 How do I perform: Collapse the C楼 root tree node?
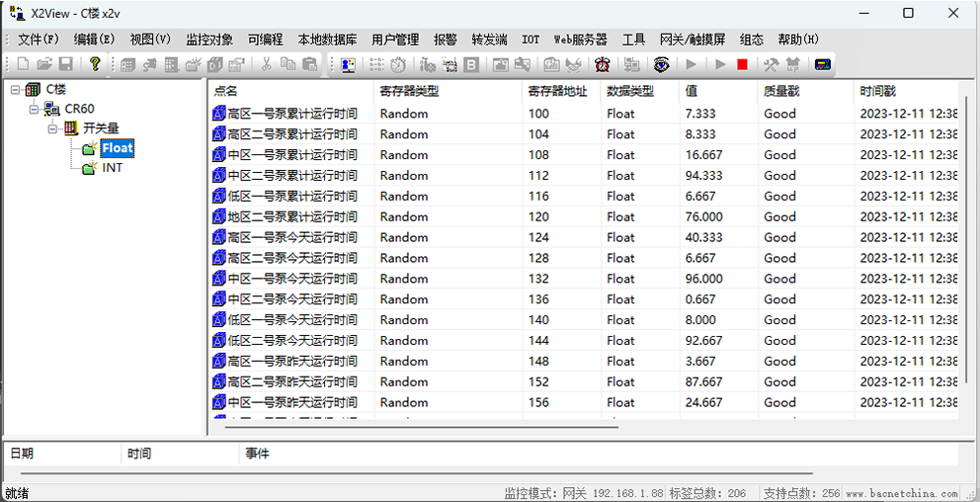click(x=16, y=90)
